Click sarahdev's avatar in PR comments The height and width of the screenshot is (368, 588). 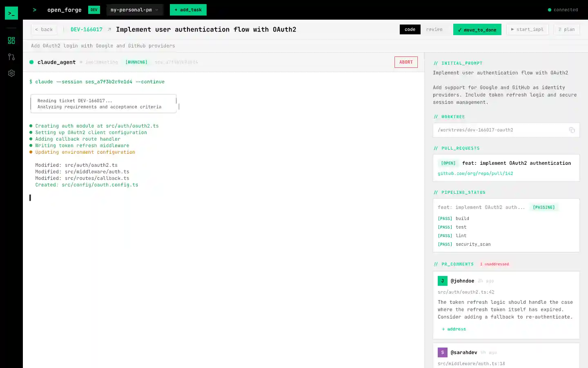click(442, 352)
